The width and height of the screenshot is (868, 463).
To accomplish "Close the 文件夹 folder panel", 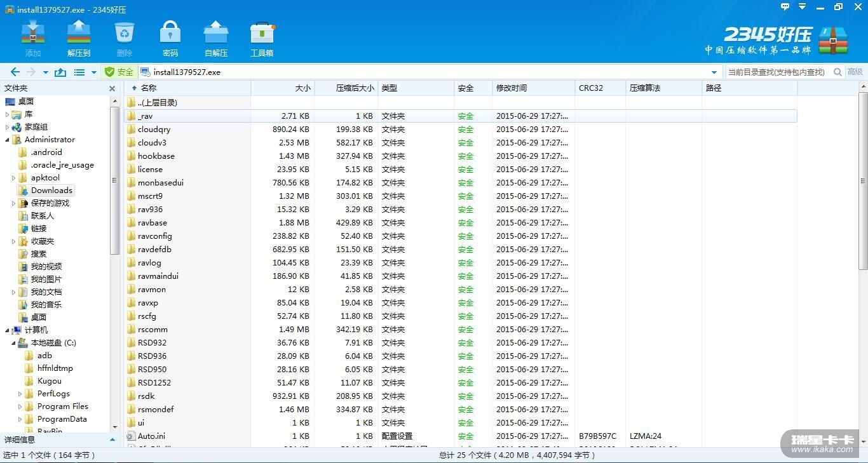I will (x=112, y=89).
